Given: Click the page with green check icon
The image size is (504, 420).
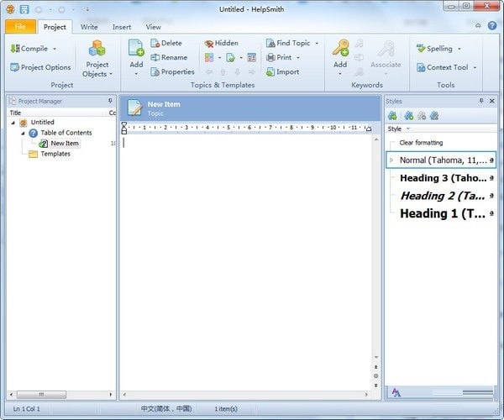Looking at the screenshot, I should click(x=230, y=58).
